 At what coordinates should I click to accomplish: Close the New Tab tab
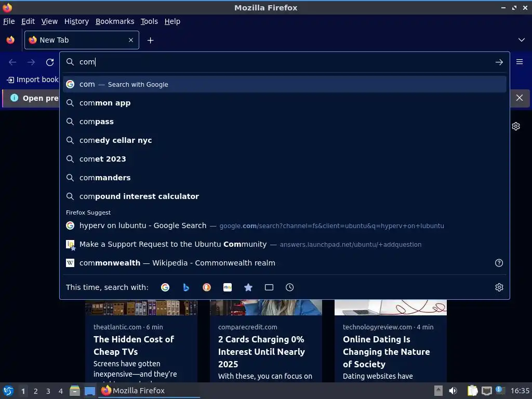[x=131, y=40]
